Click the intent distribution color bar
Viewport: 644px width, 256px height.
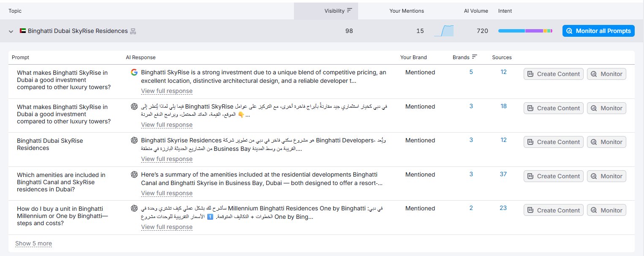coord(525,31)
